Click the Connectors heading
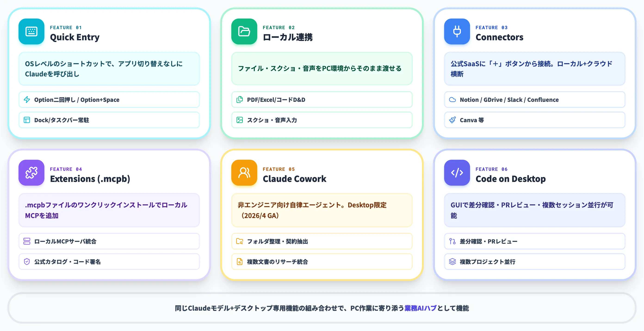The image size is (644, 331). pyautogui.click(x=499, y=37)
